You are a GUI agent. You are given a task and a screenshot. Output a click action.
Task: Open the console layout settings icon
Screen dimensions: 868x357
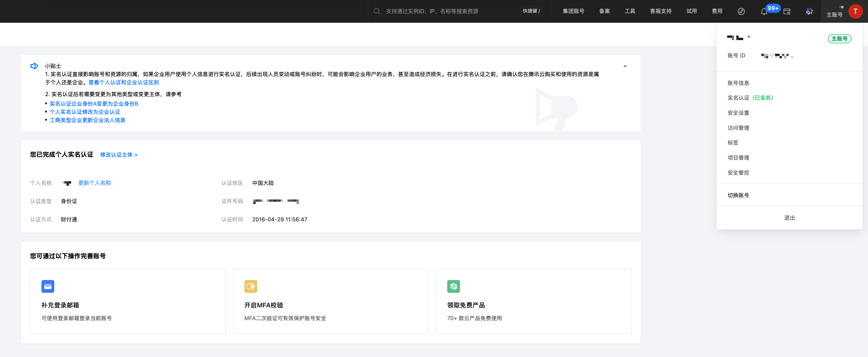click(x=788, y=11)
